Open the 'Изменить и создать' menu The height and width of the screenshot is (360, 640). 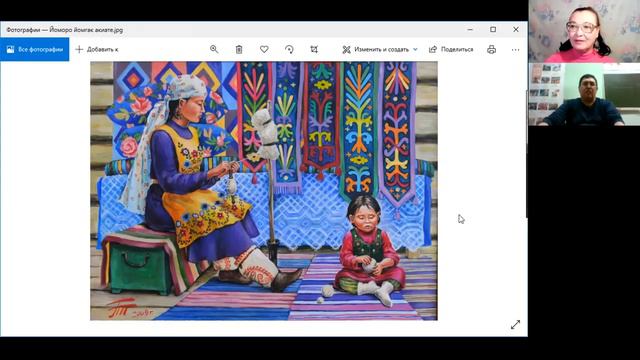tap(380, 49)
